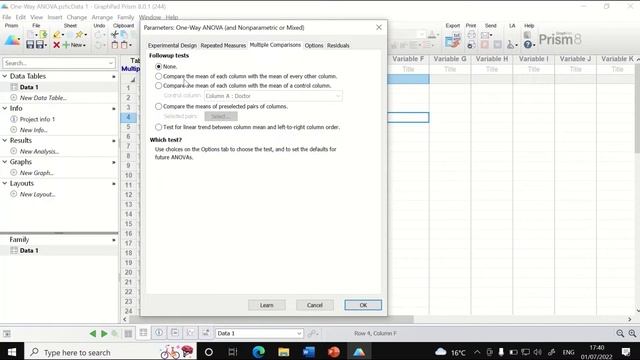The height and width of the screenshot is (360, 640).
Task: Click the data table view icon in bottom bar
Action: tap(143, 333)
